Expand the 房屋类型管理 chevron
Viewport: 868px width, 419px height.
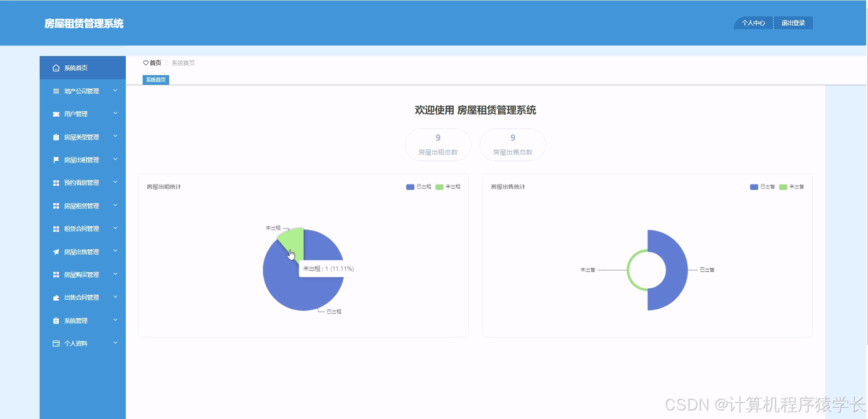pyautogui.click(x=115, y=136)
